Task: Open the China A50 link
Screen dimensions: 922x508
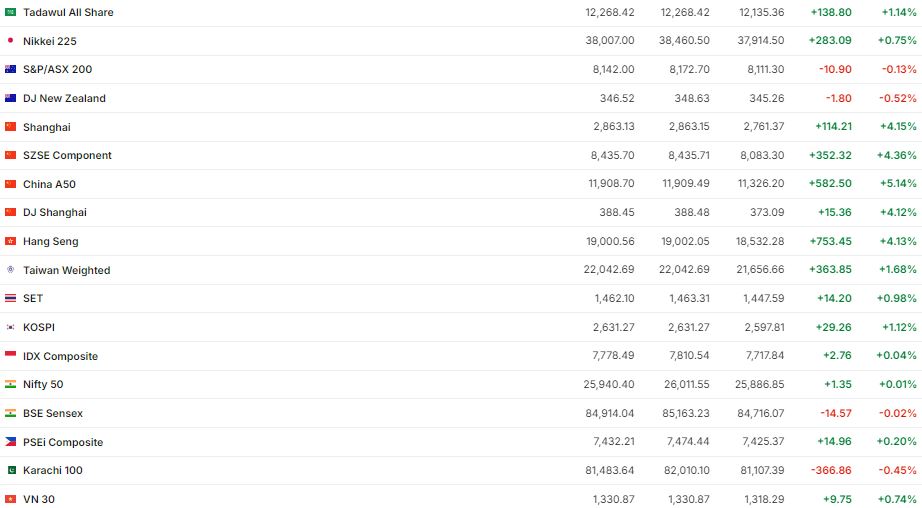Action: pos(49,184)
